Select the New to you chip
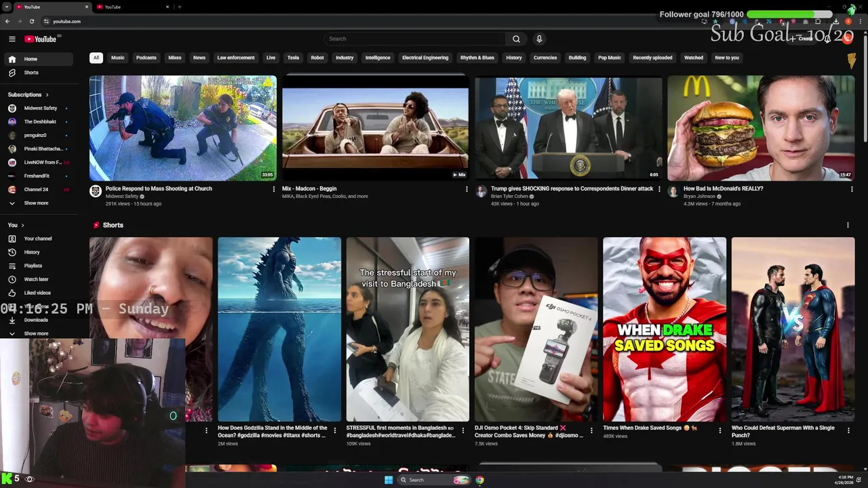 coord(727,58)
